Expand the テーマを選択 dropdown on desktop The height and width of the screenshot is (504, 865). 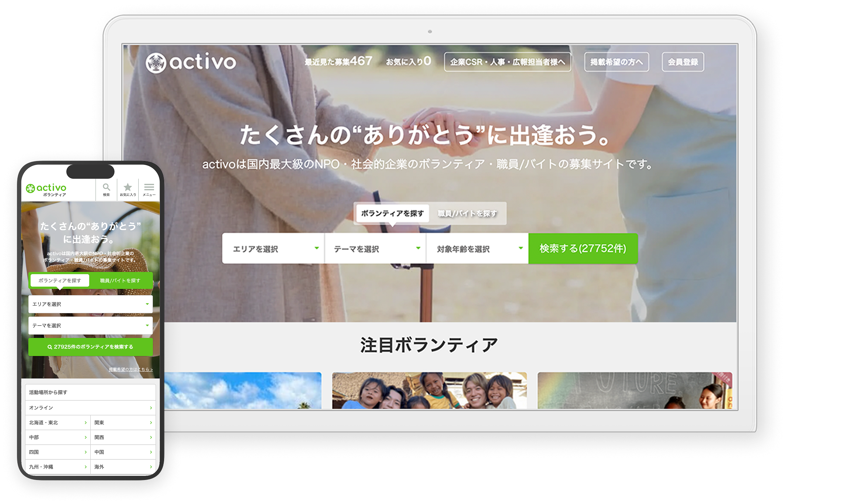pyautogui.click(x=375, y=249)
